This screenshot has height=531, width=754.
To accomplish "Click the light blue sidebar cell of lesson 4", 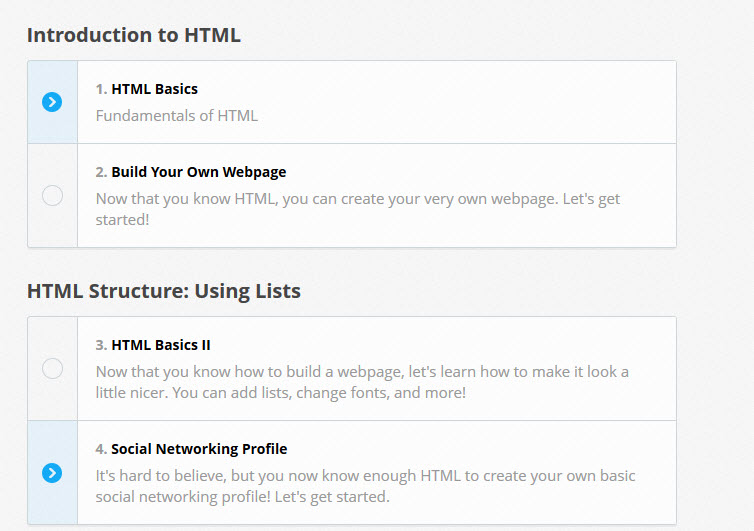I will click(x=52, y=473).
